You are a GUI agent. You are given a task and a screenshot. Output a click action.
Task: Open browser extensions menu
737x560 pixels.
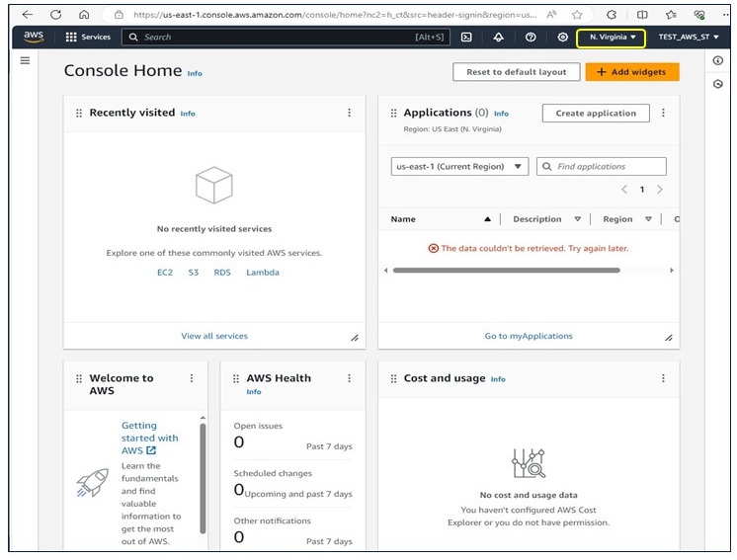pos(612,15)
